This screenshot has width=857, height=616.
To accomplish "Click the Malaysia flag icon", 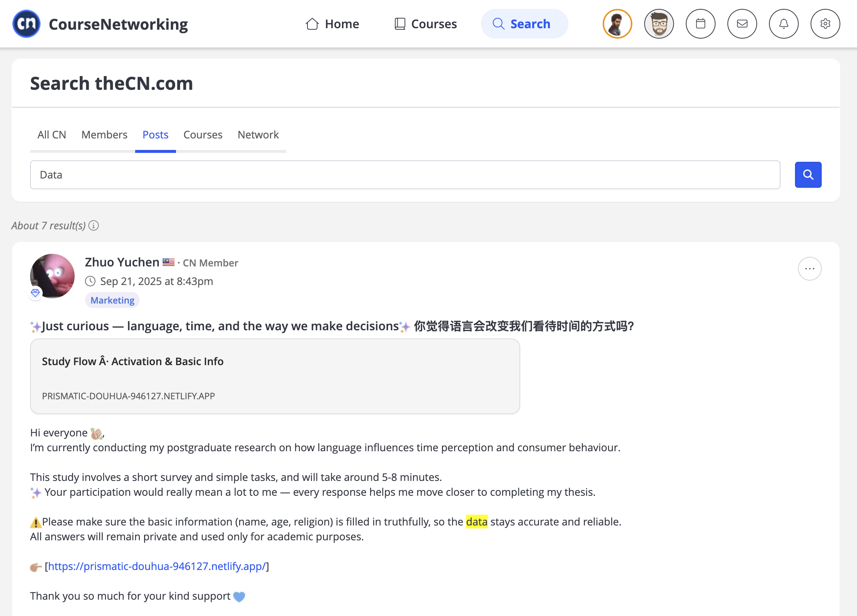I will (x=169, y=262).
